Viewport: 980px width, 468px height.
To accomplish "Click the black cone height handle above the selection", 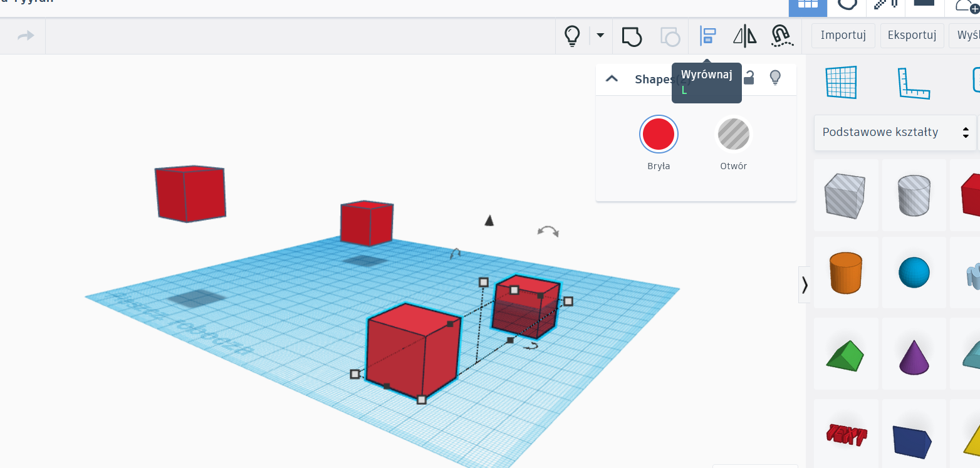I will point(489,220).
